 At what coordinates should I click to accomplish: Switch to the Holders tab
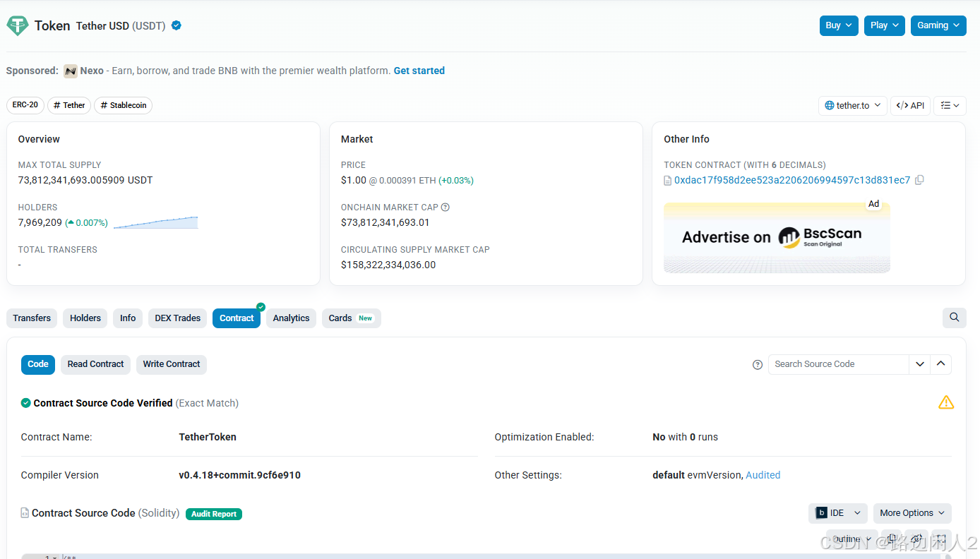coord(85,318)
